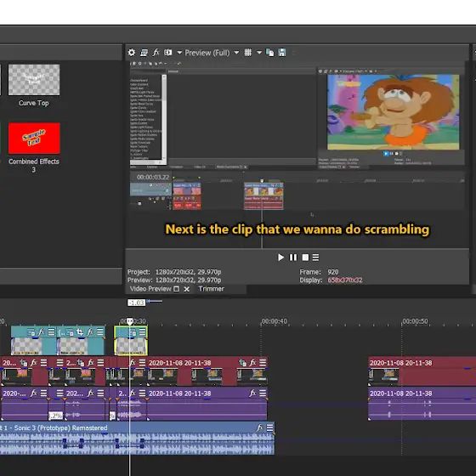Click the .2% gain label on purple audio clip

(55, 416)
